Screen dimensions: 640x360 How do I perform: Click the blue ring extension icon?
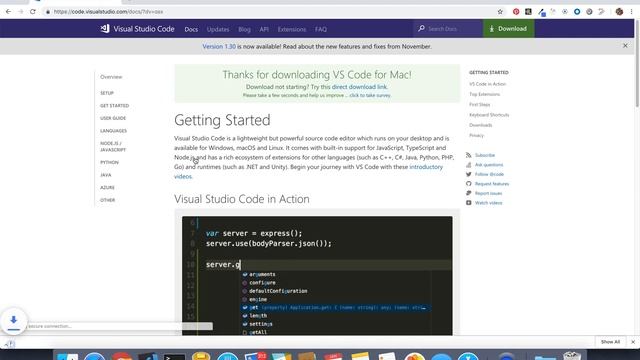click(x=577, y=12)
